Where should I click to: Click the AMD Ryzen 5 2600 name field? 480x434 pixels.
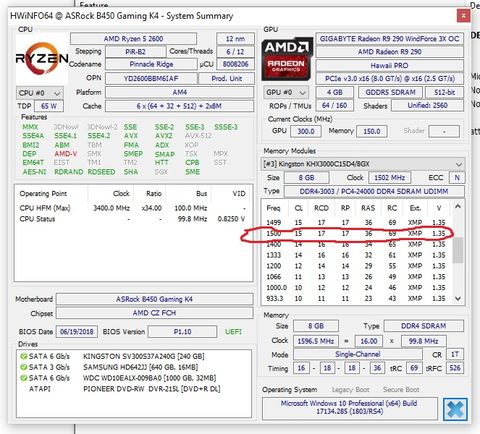133,39
